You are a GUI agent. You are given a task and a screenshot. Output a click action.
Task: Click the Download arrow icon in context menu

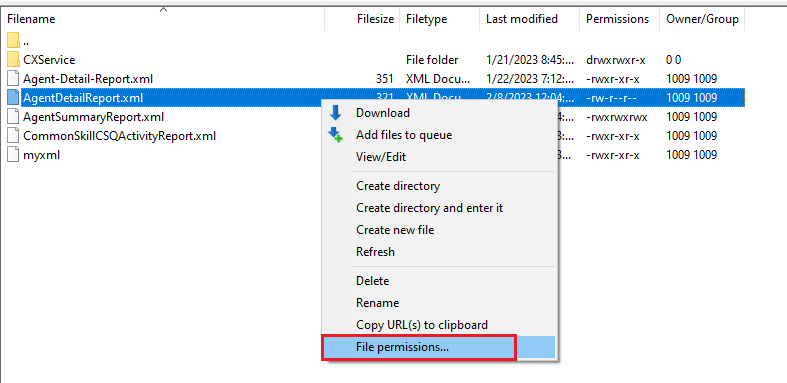(x=335, y=113)
